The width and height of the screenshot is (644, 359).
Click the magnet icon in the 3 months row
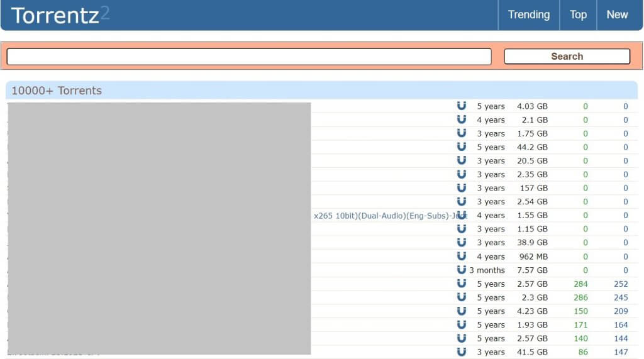462,270
